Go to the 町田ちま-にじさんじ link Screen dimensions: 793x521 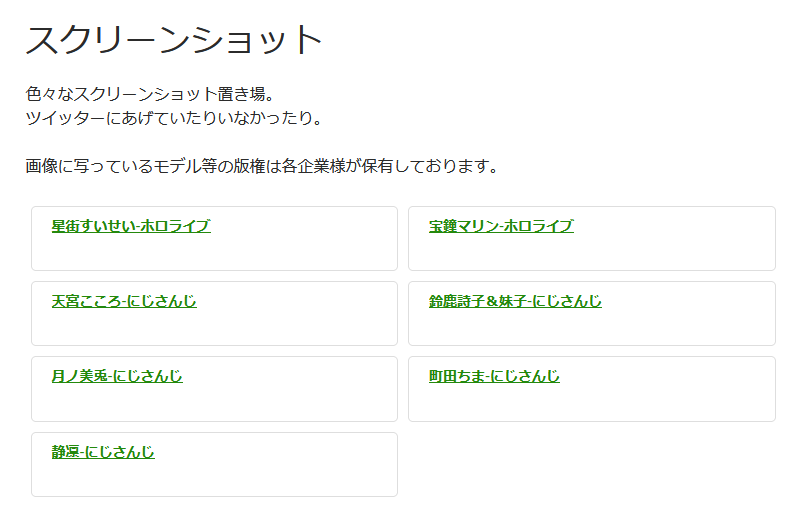[494, 376]
